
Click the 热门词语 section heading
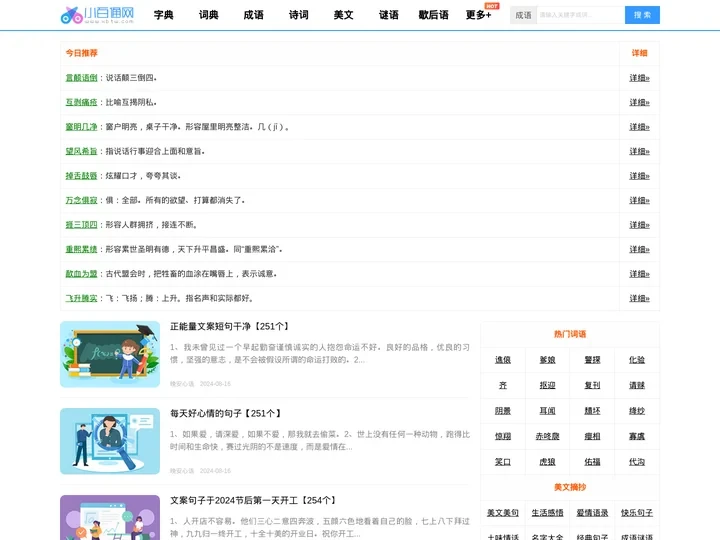tap(570, 334)
